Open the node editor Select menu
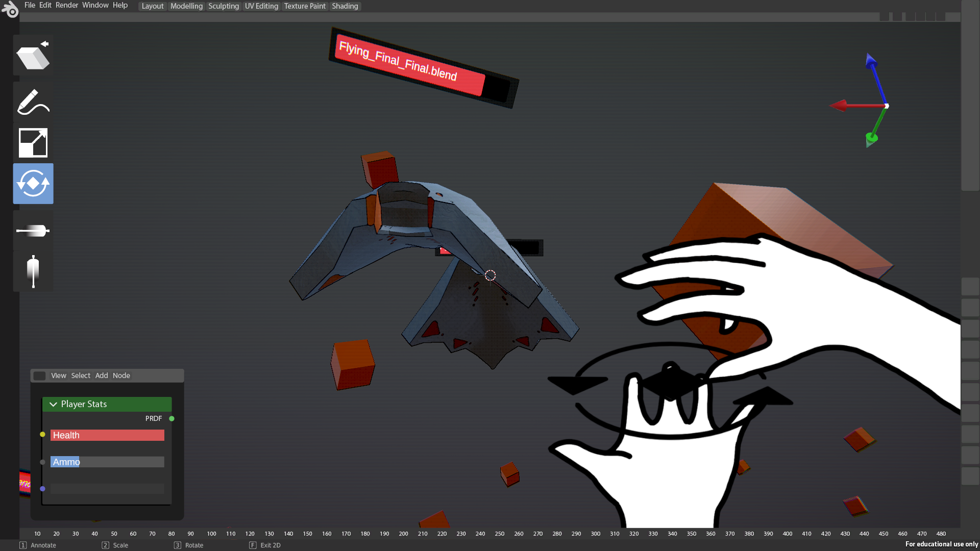The height and width of the screenshot is (551, 980). (x=81, y=375)
